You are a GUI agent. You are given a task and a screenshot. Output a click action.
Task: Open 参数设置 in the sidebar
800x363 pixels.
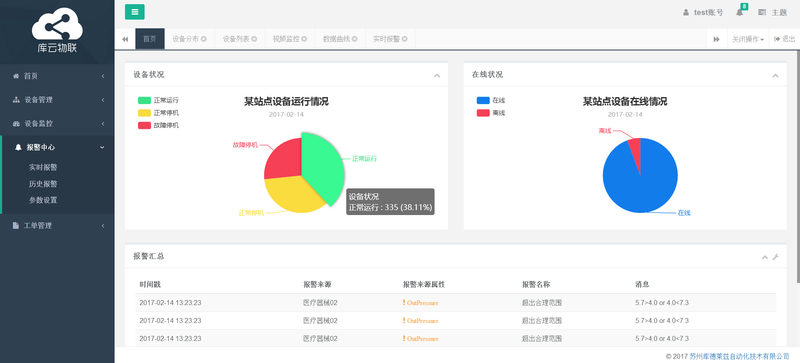point(43,200)
